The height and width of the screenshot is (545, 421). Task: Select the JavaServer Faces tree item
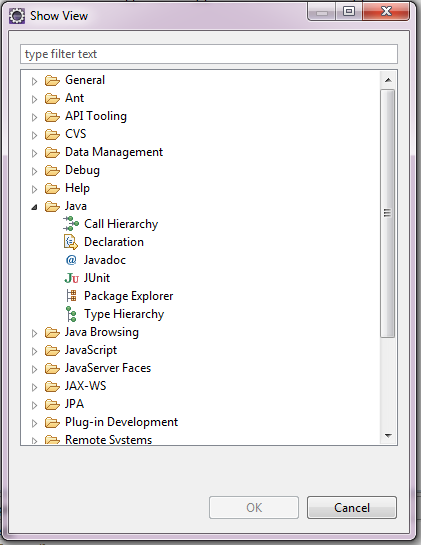click(x=108, y=368)
